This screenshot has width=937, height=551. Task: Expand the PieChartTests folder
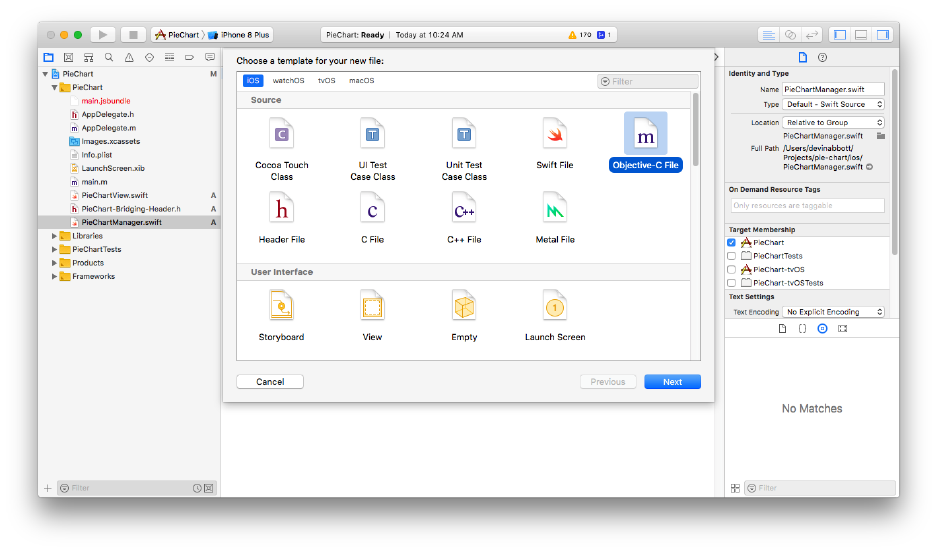tap(54, 249)
